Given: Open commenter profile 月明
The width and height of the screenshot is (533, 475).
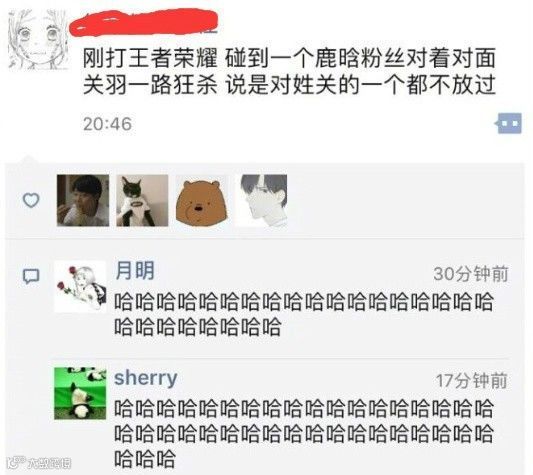Looking at the screenshot, I should [135, 271].
